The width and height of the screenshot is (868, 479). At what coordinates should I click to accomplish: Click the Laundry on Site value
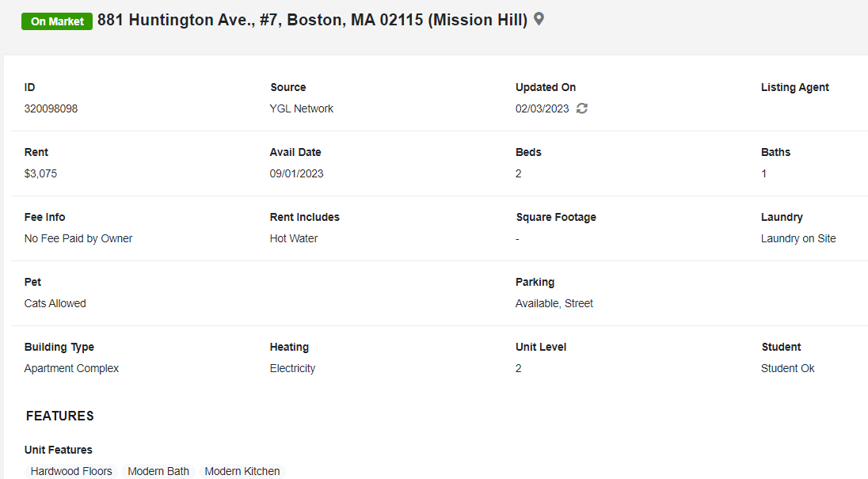pyautogui.click(x=798, y=238)
